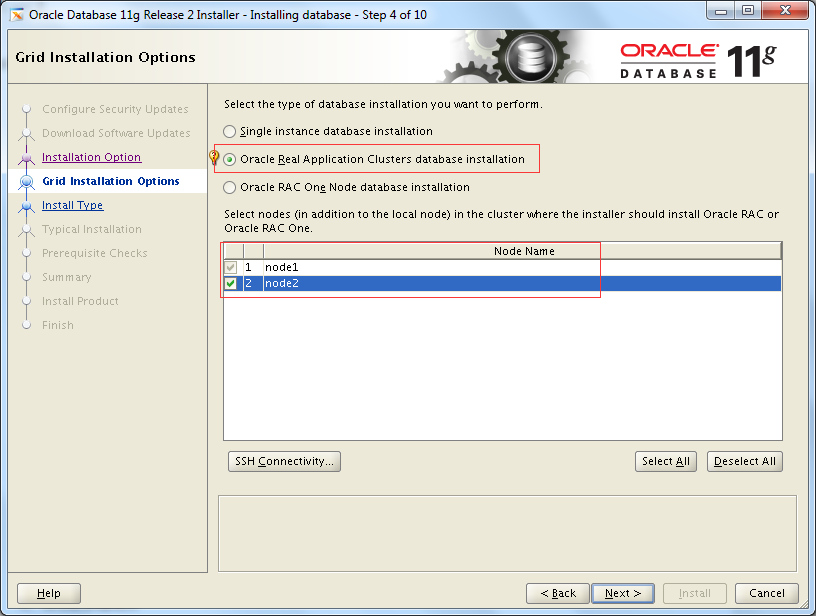Open SSH Connectivity settings

pyautogui.click(x=284, y=461)
